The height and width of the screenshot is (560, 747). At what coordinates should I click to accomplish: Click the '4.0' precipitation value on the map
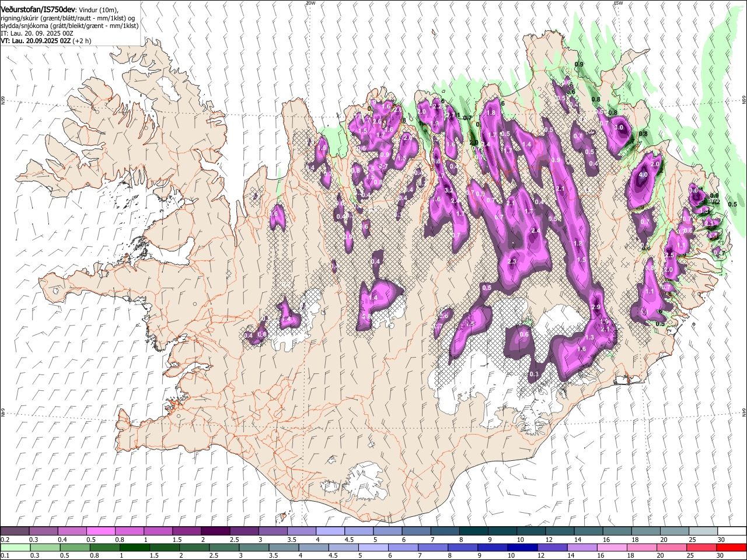[643, 174]
